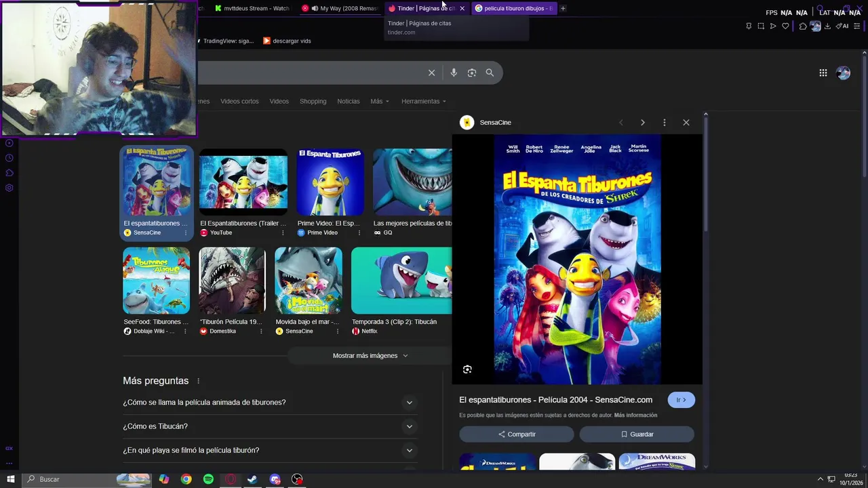Screen dimensions: 868x488
Task: Open the Google account avatar
Action: click(x=844, y=73)
